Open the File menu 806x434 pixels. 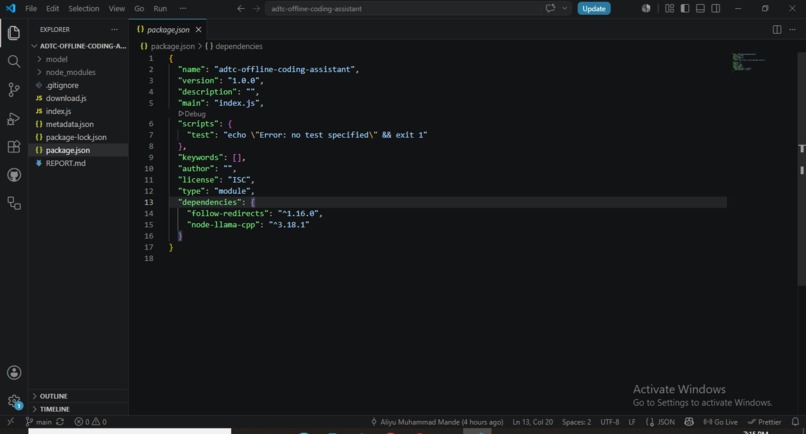pyautogui.click(x=31, y=9)
